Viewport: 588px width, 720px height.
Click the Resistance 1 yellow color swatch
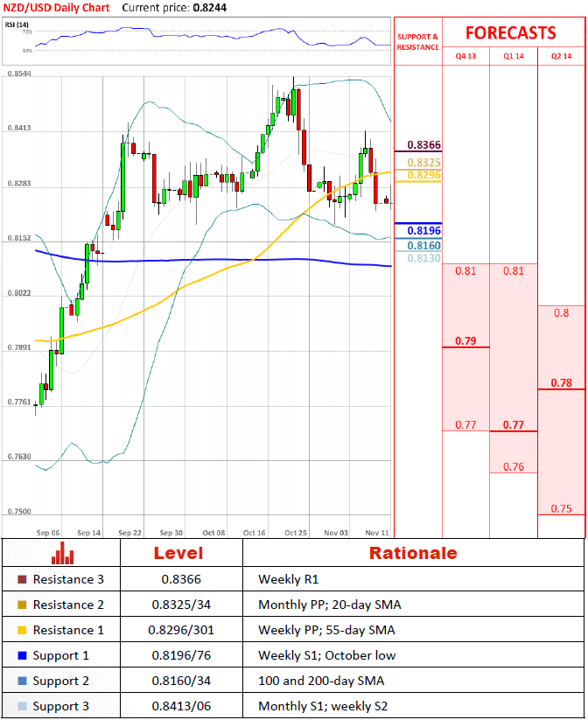(x=22, y=630)
